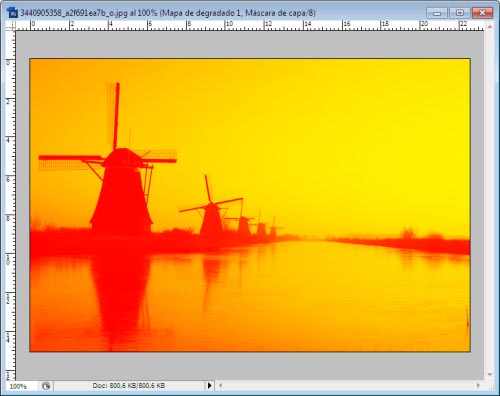Click the zoom percentage field showing 100%
This screenshot has height=396, width=500.
(20, 386)
